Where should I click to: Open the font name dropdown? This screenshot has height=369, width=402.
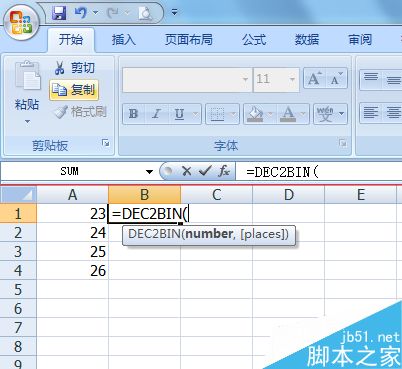click(x=245, y=80)
